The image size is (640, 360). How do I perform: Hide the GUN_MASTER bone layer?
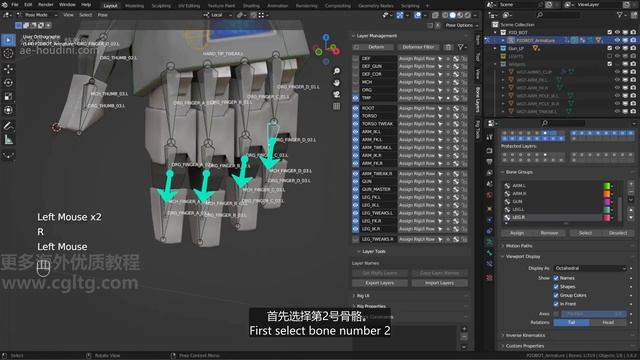tap(356, 189)
